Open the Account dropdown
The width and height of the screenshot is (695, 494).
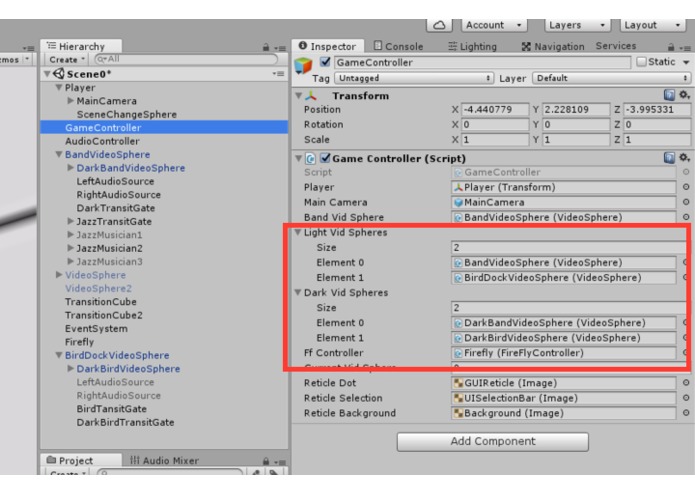click(494, 25)
